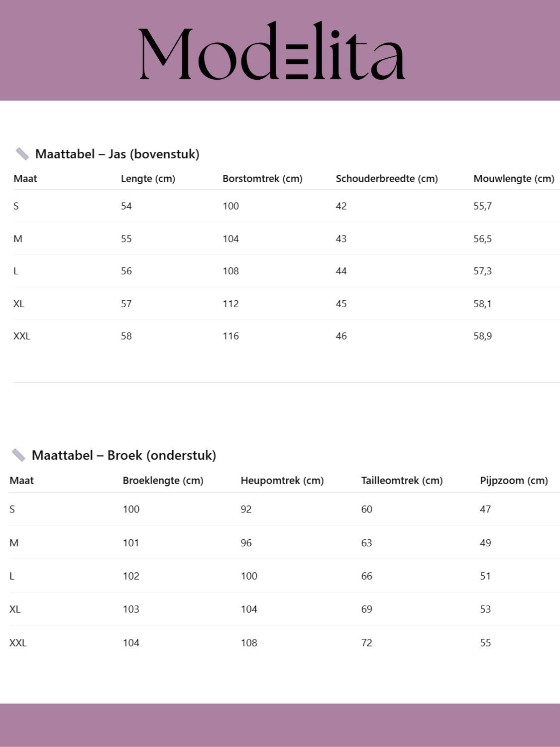Click the Maattabel – Broek (onderstuk) heading

coord(123,455)
